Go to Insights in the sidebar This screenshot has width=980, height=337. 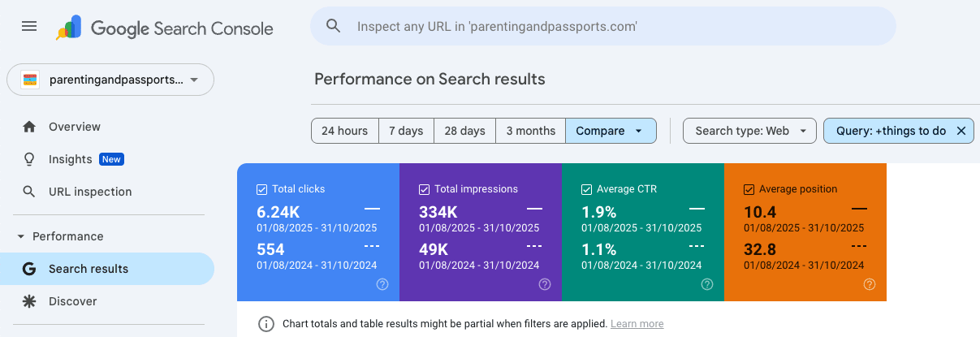pyautogui.click(x=70, y=159)
